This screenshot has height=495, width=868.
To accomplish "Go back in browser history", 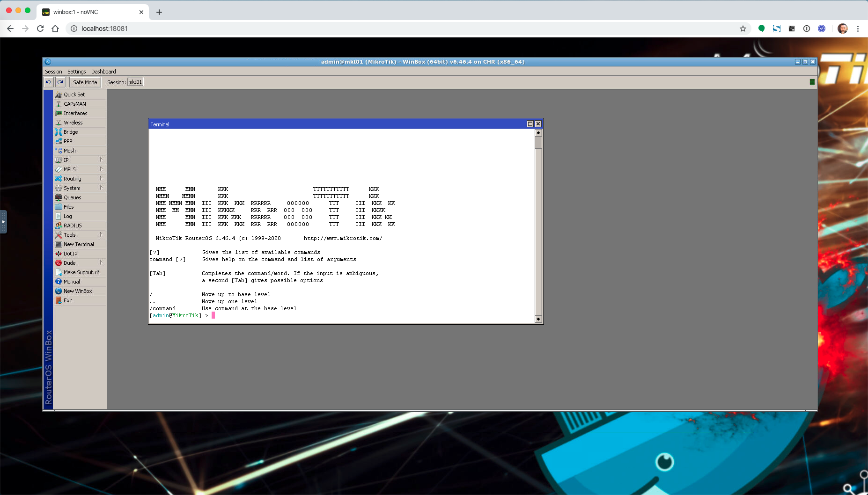I will 10,29.
